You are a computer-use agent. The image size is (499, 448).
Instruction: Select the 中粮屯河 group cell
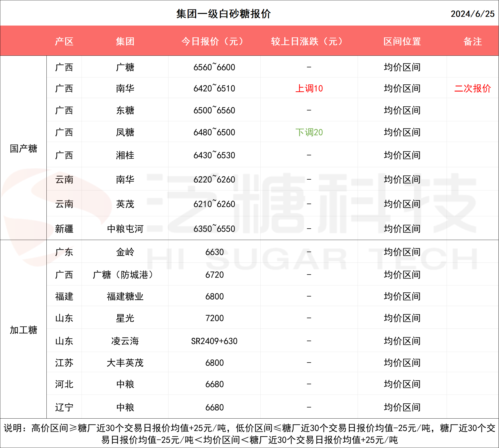[125, 229]
